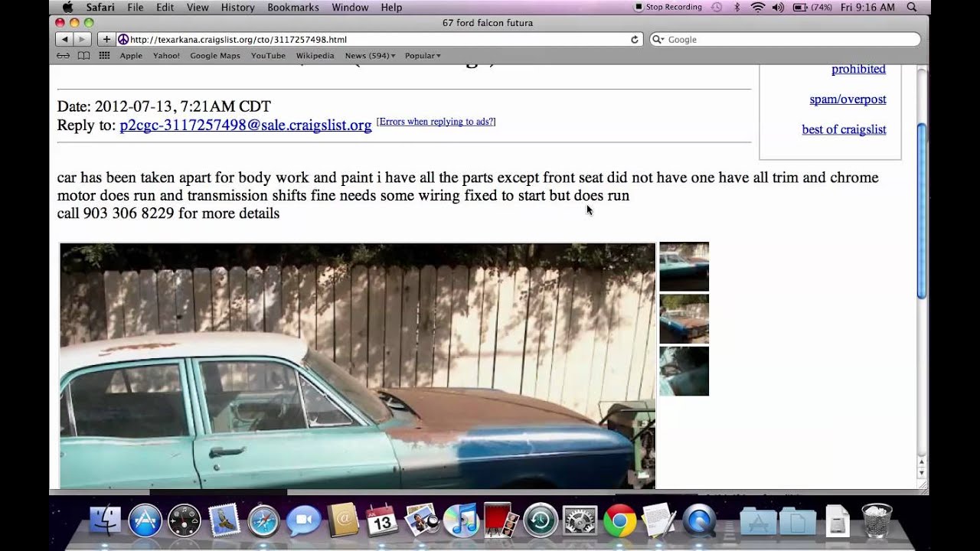
Task: Open the volume menu bar icon
Action: pos(778,7)
